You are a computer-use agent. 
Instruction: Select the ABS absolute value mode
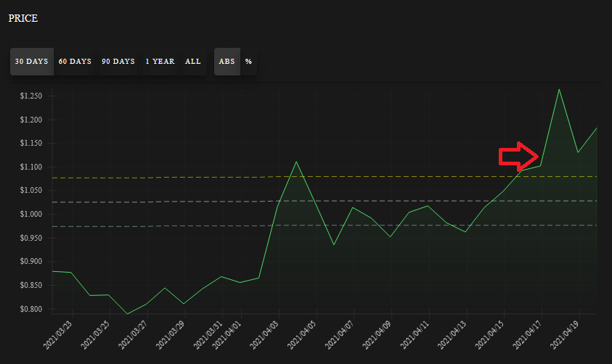pyautogui.click(x=227, y=62)
